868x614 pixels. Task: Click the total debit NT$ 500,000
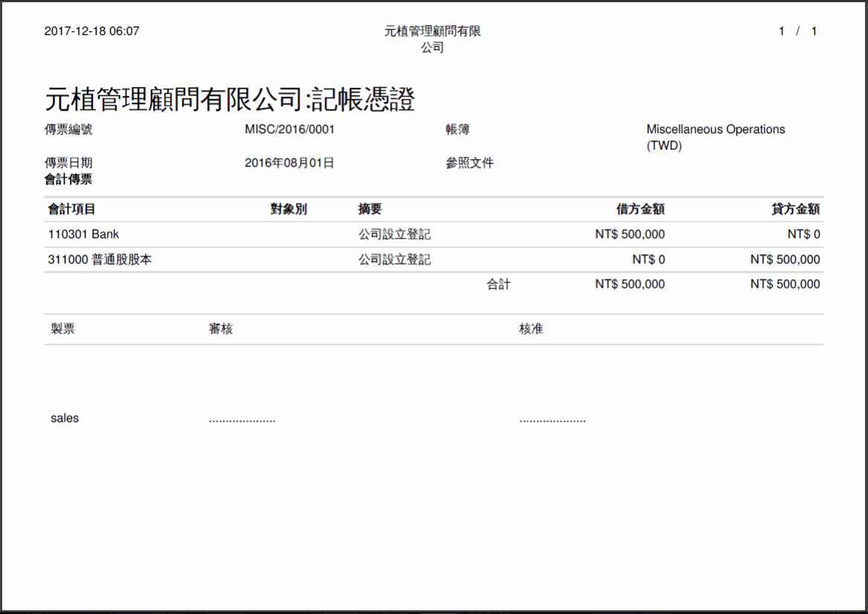tap(630, 284)
